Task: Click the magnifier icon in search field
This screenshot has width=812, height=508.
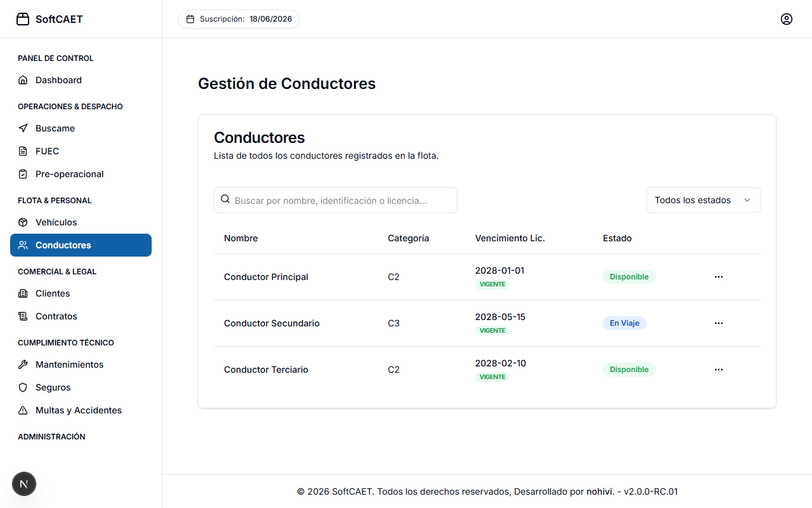Action: pyautogui.click(x=225, y=199)
